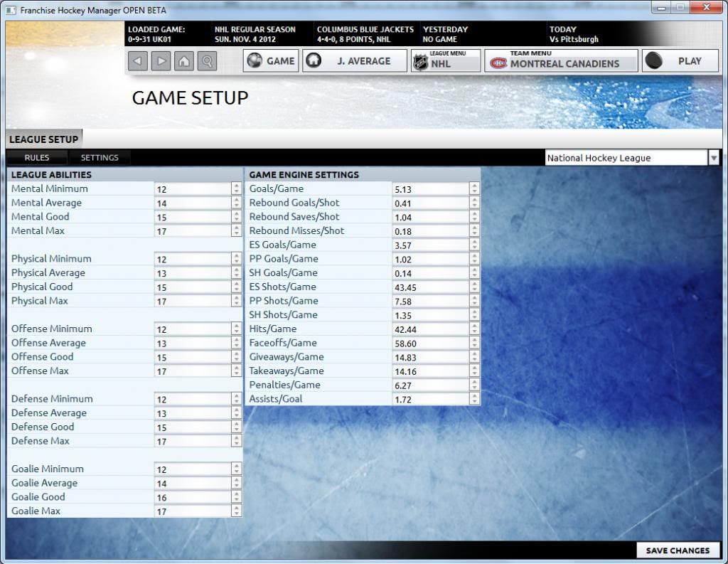The height and width of the screenshot is (564, 728).
Task: Open the GAME menu
Action: coord(271,61)
